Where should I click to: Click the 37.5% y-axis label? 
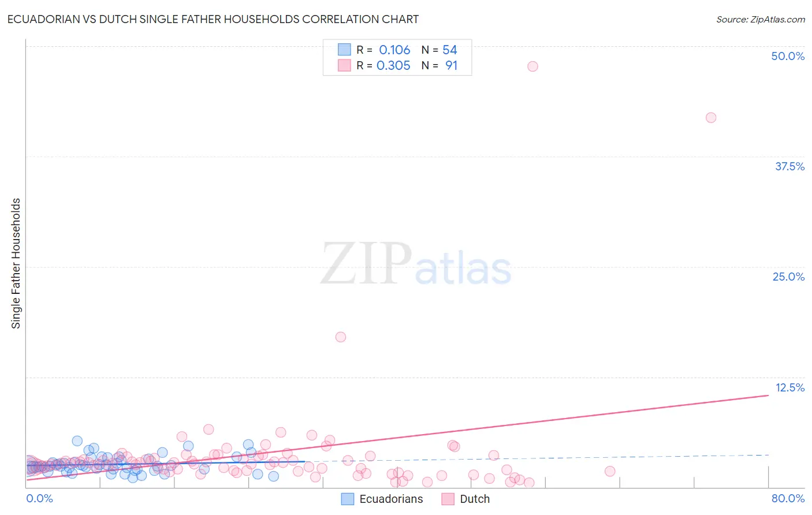coord(789,166)
